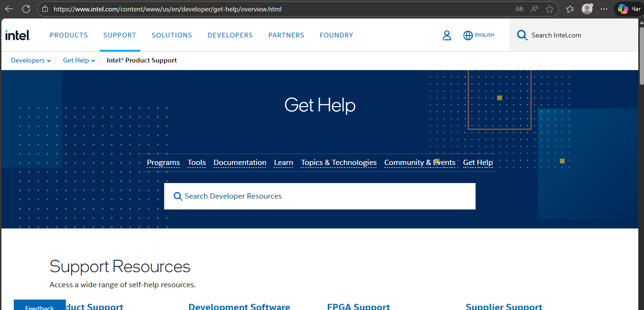The height and width of the screenshot is (310, 644).
Task: Expand the Developers breadcrumb dropdown
Action: click(x=31, y=60)
